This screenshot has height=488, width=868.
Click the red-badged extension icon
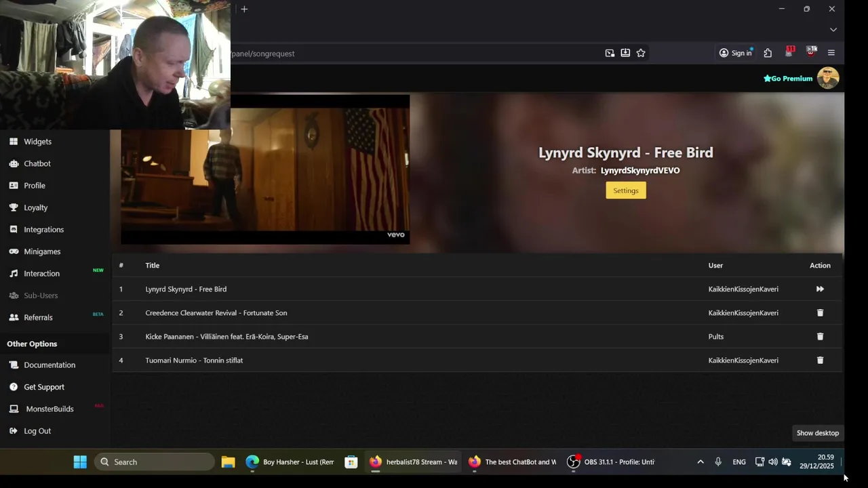tap(789, 52)
